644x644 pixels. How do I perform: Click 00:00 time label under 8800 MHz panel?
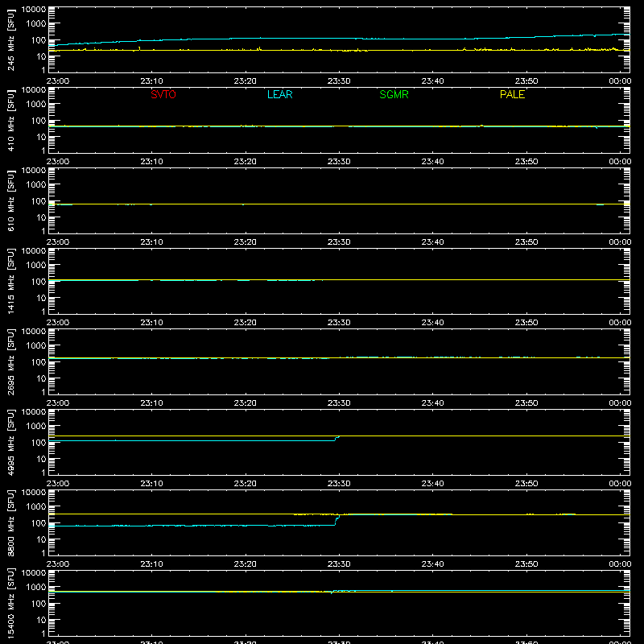(x=620, y=564)
